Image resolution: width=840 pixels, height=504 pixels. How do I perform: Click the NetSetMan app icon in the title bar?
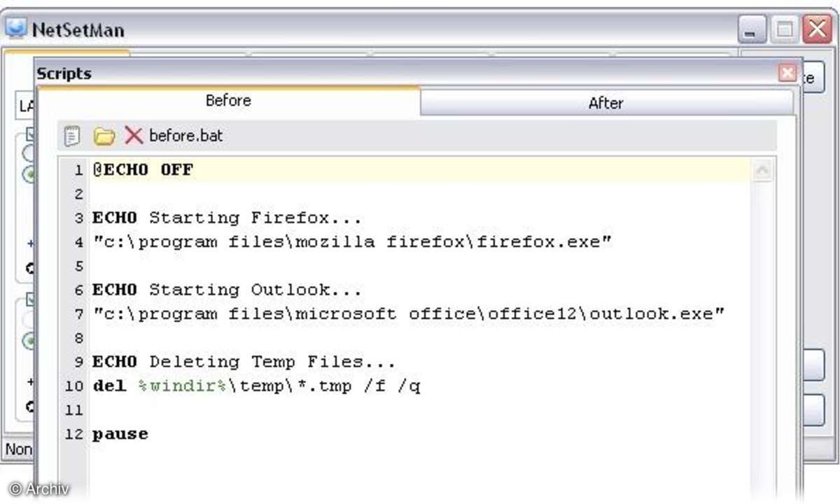pos(16,29)
